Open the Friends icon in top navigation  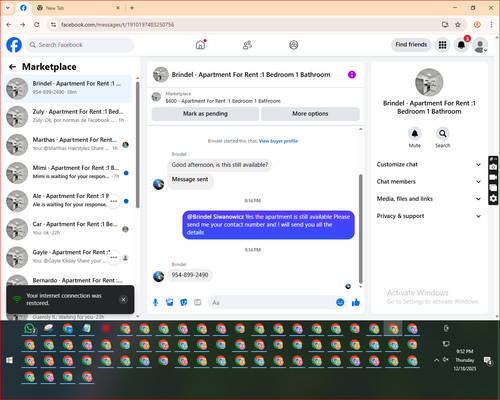click(x=247, y=45)
